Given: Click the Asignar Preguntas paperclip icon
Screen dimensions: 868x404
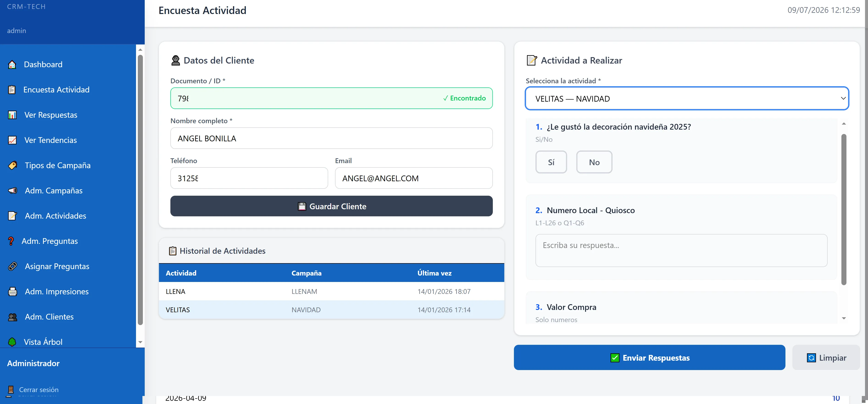Looking at the screenshot, I should click(x=13, y=266).
